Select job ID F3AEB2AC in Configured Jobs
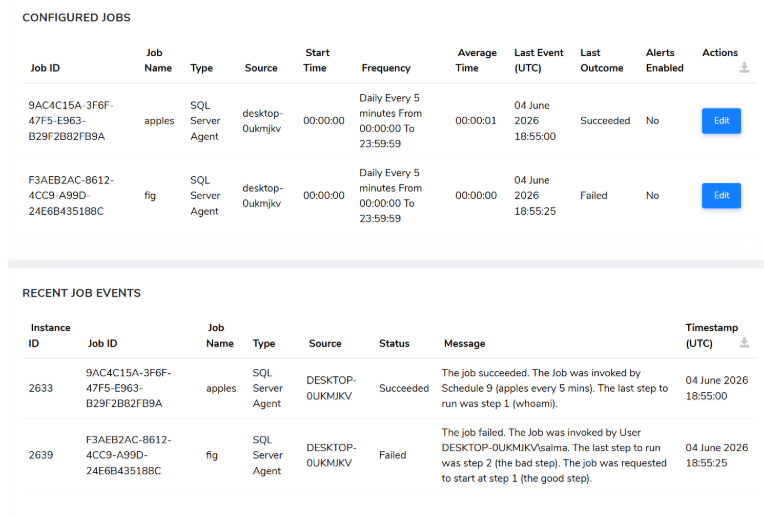The image size is (764, 517). 71,195
